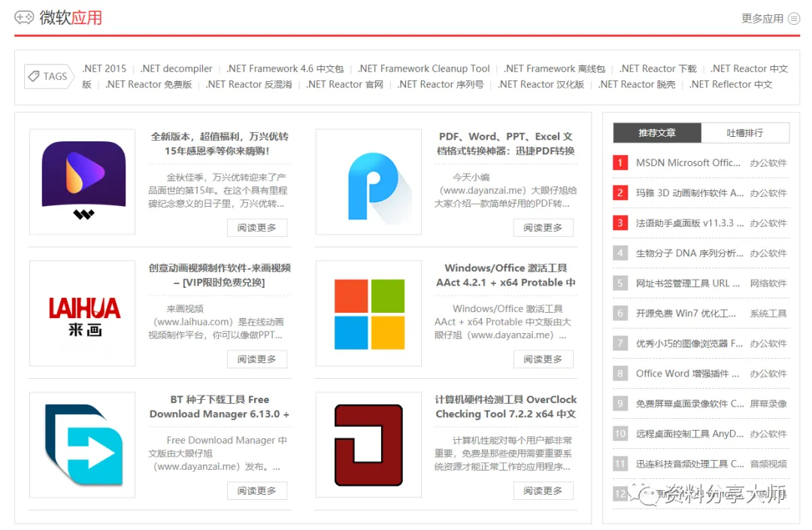The image size is (812, 530).
Task: Open 玛雅 3D 动画制作软件 recommended article
Action: [x=689, y=192]
